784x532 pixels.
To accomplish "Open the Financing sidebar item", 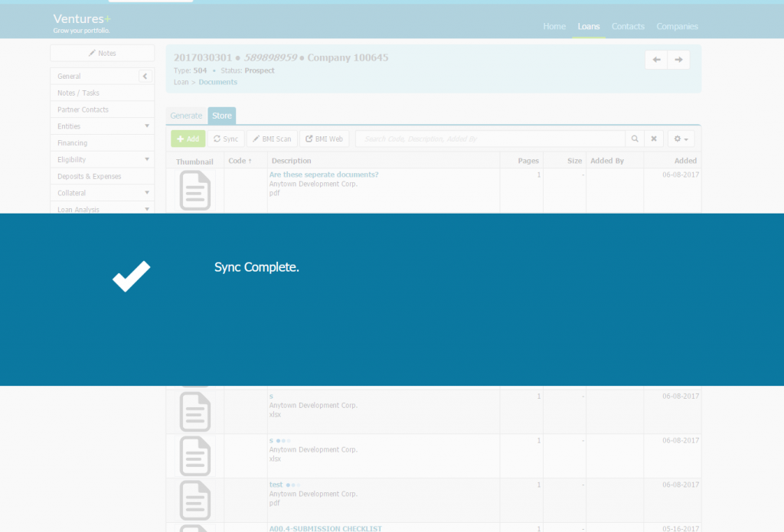I will coord(102,143).
